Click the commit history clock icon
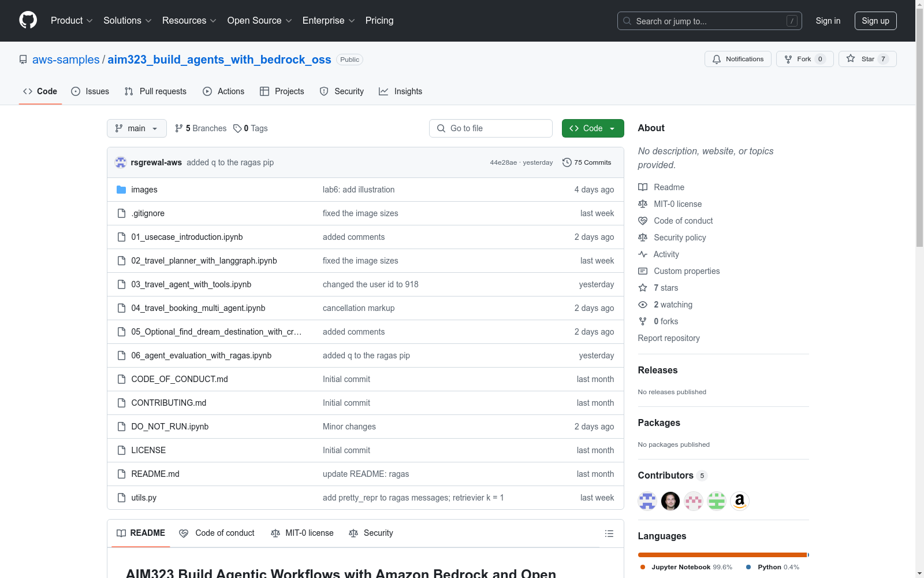The width and height of the screenshot is (924, 578). click(567, 162)
